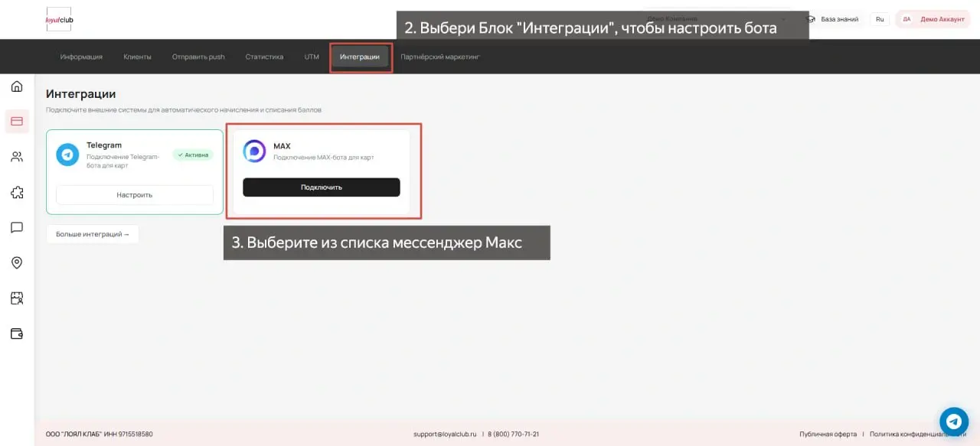Click the Telegram card title
This screenshot has width=980, height=446.
pyautogui.click(x=104, y=145)
